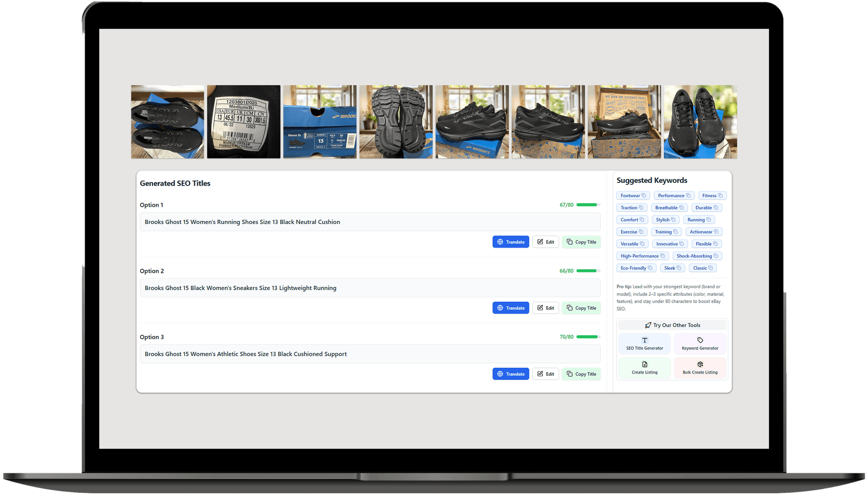
Task: Click copy icon on Shock-Absorbing keyword
Action: click(716, 256)
